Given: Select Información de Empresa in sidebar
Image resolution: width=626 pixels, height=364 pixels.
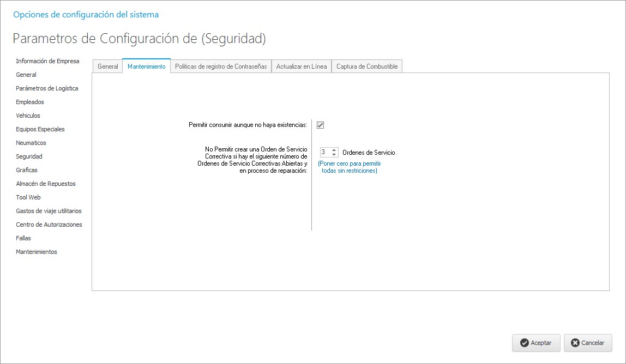Looking at the screenshot, I should pos(47,61).
